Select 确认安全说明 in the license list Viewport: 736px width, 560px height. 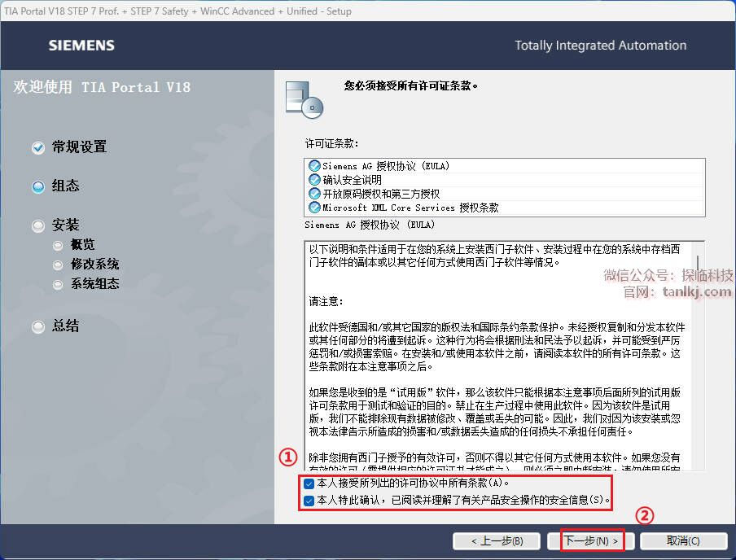[x=505, y=180]
